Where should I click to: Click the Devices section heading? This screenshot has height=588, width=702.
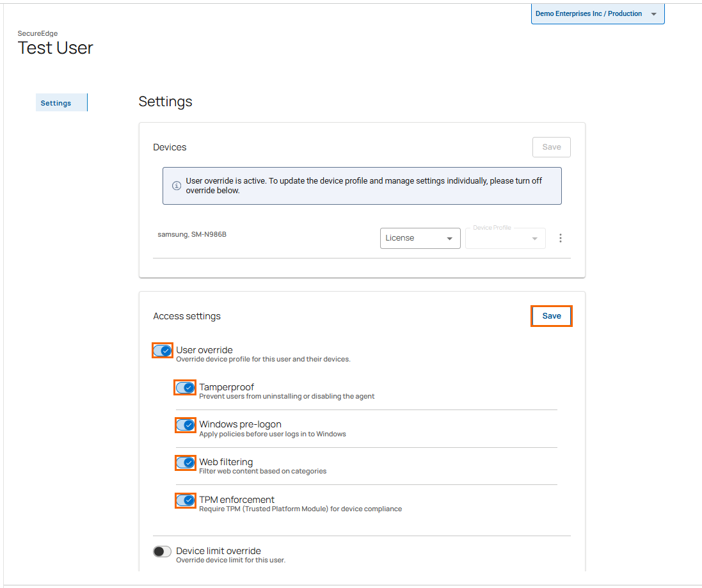pos(170,147)
